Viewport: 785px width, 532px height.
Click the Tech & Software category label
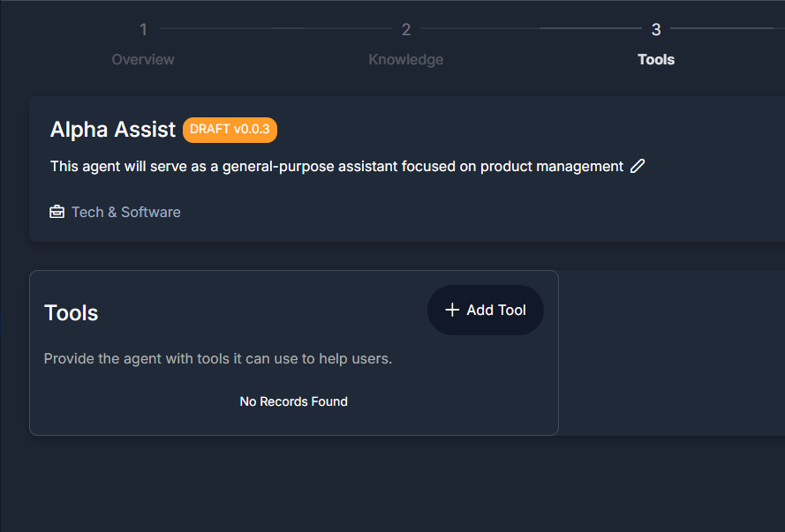[125, 212]
